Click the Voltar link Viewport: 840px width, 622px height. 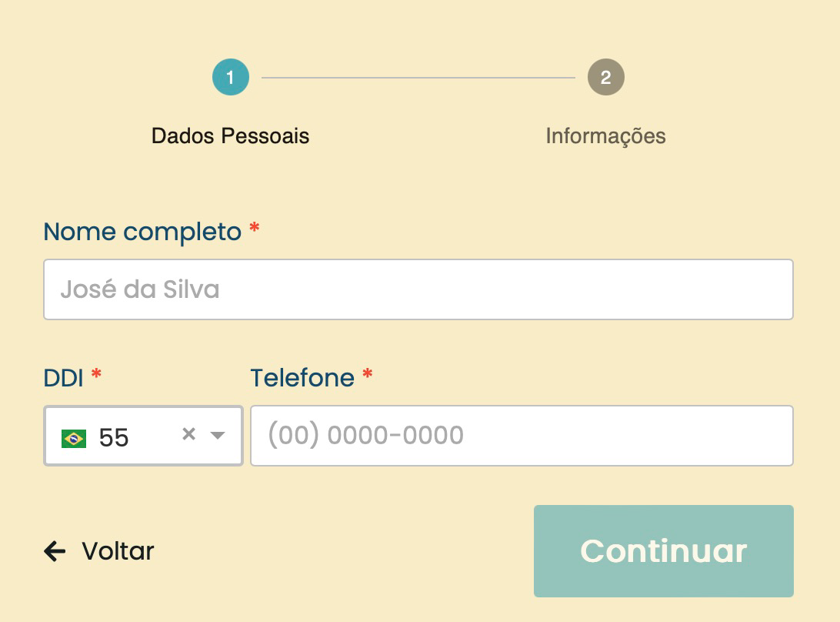click(x=118, y=551)
